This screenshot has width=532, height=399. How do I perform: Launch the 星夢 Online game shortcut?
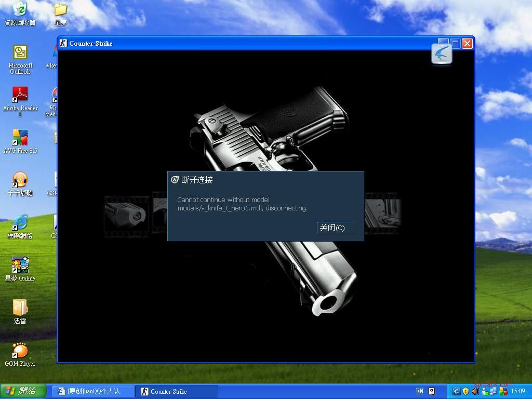tap(20, 265)
